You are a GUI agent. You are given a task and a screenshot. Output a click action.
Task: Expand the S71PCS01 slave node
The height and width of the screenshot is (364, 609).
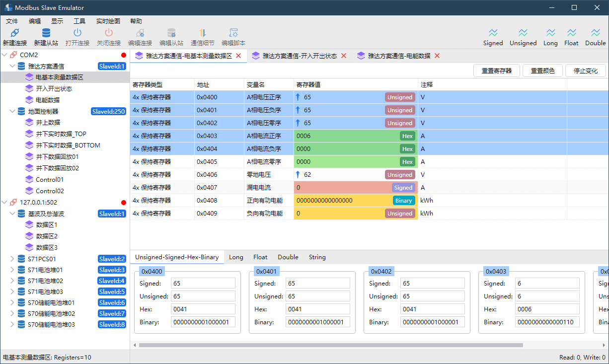tap(12, 259)
